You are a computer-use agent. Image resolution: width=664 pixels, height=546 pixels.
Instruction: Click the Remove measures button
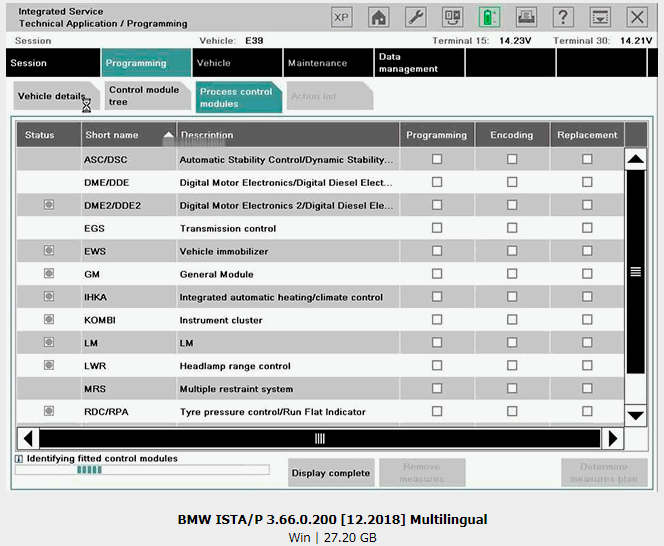click(x=422, y=473)
